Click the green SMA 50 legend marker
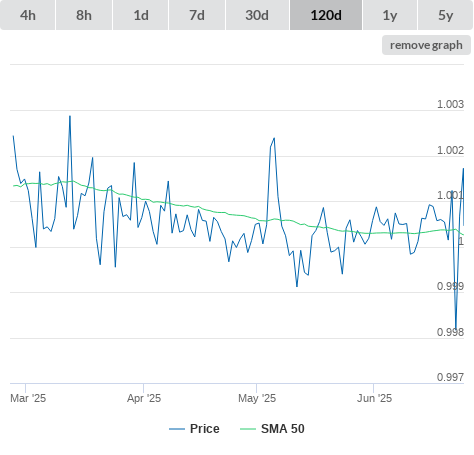Screen dimensions: 474x455 click(248, 429)
